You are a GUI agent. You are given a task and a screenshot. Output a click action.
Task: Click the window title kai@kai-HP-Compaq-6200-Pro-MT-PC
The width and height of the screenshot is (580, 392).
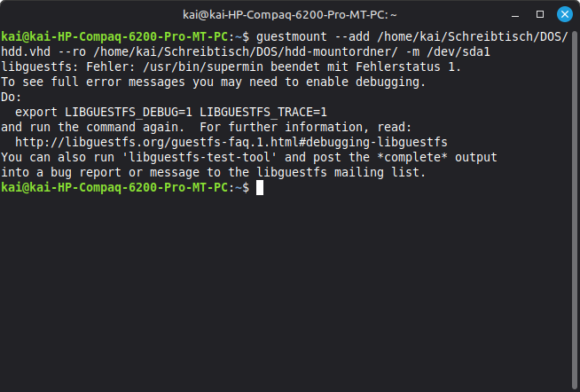(x=290, y=15)
